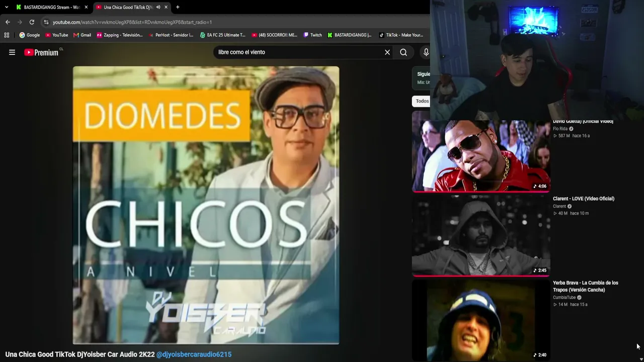Mute the tab via its speaker icon
The width and height of the screenshot is (644, 362).
pos(158,7)
